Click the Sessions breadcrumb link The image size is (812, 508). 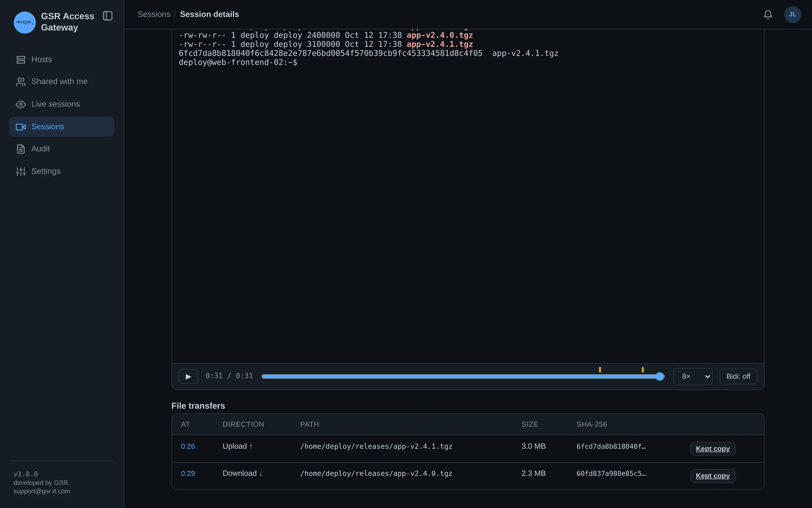tap(154, 14)
